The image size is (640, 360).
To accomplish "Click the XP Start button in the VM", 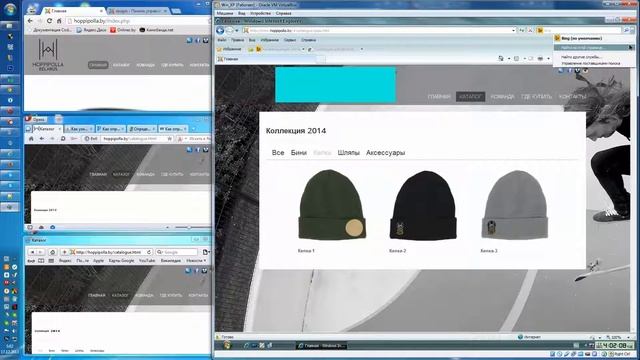I will click(227, 345).
